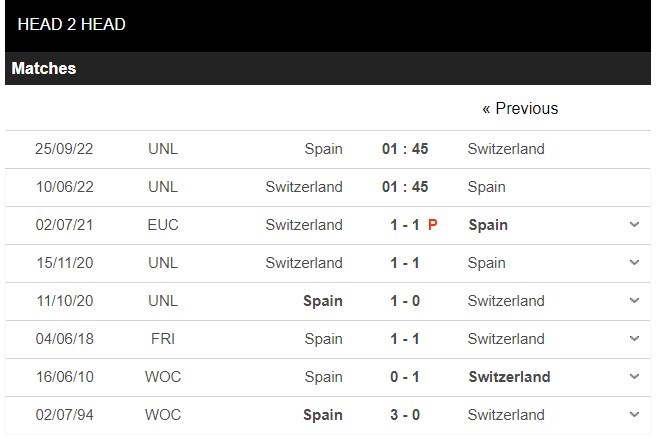The height and width of the screenshot is (443, 665).
Task: Select the FRI competition label
Action: 163,339
